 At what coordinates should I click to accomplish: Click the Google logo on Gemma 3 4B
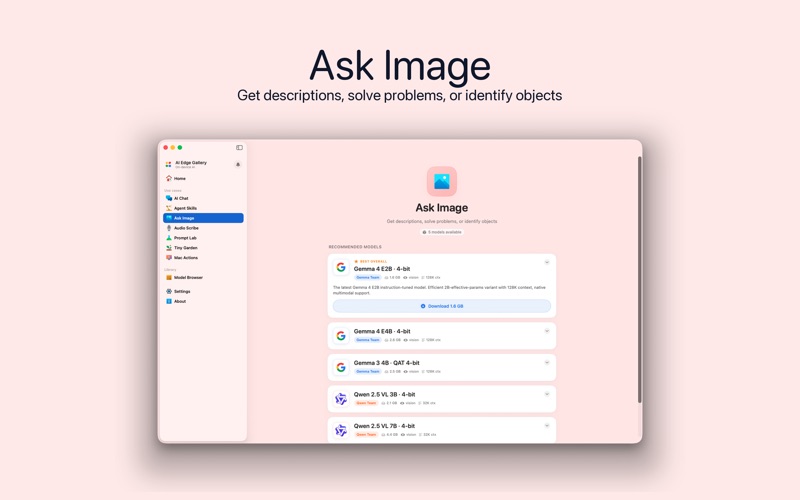[x=341, y=367]
